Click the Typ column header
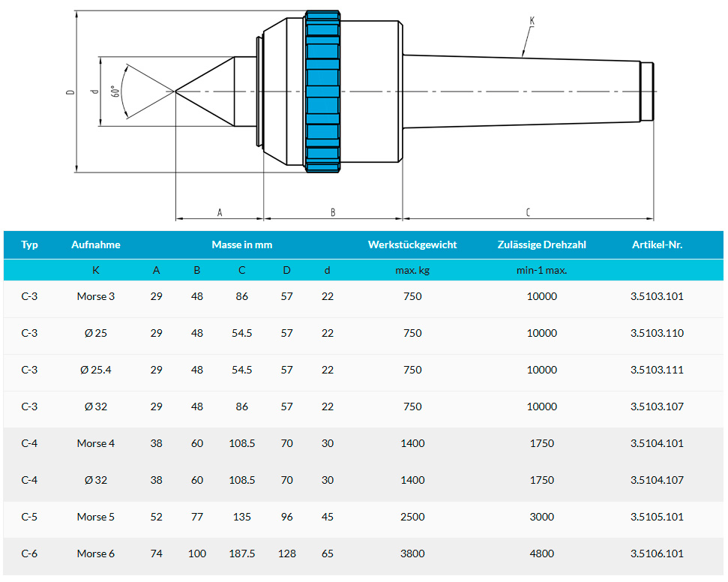Screen dimensions: 728x582 point(30,244)
